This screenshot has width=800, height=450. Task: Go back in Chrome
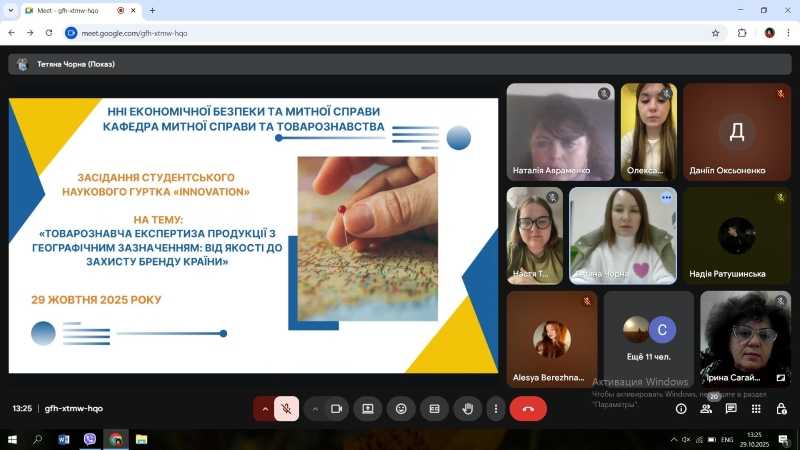(11, 33)
